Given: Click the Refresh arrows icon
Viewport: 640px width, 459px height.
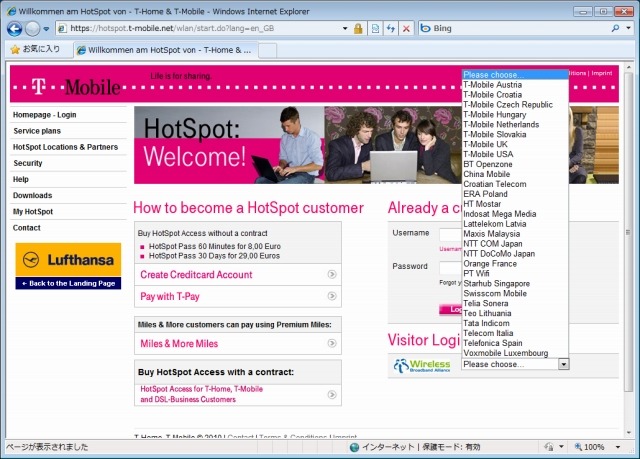Looking at the screenshot, I should point(391,29).
